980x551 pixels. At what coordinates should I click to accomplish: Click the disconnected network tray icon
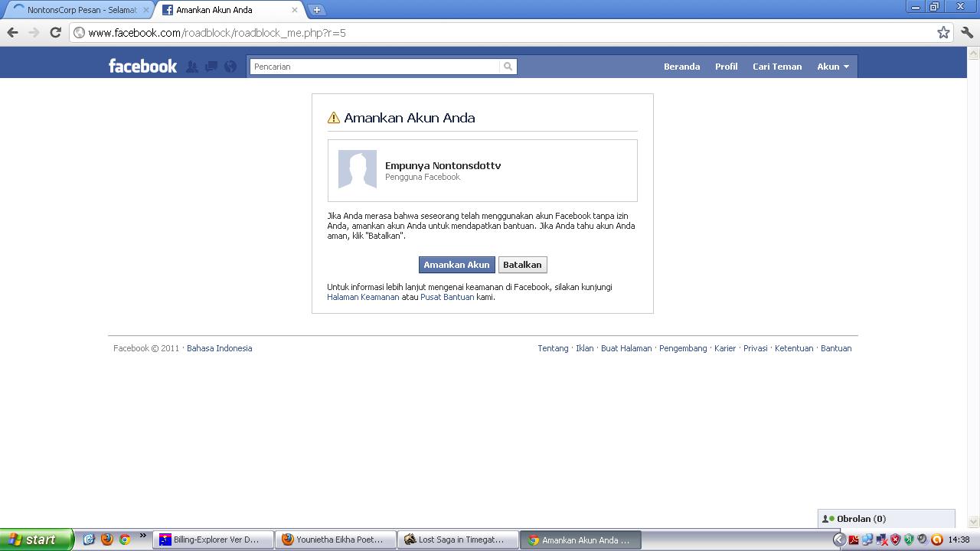tap(881, 540)
